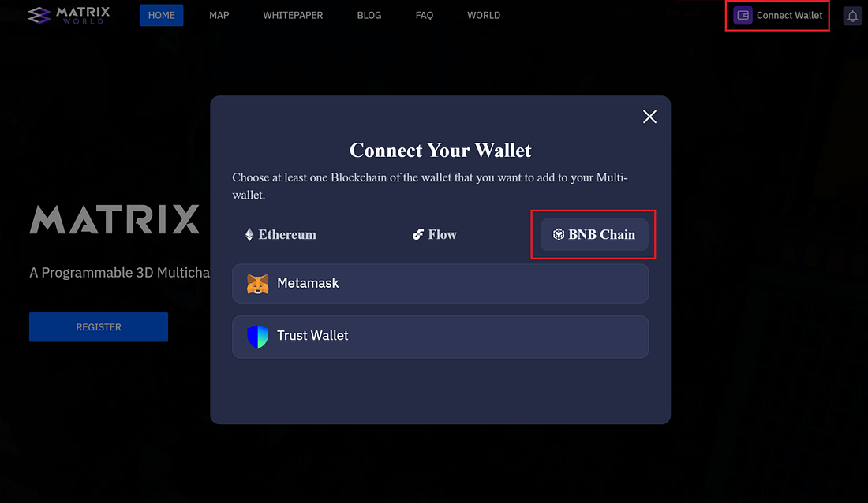Click the purple wallet icon in header
This screenshot has width=868, height=503.
(743, 15)
